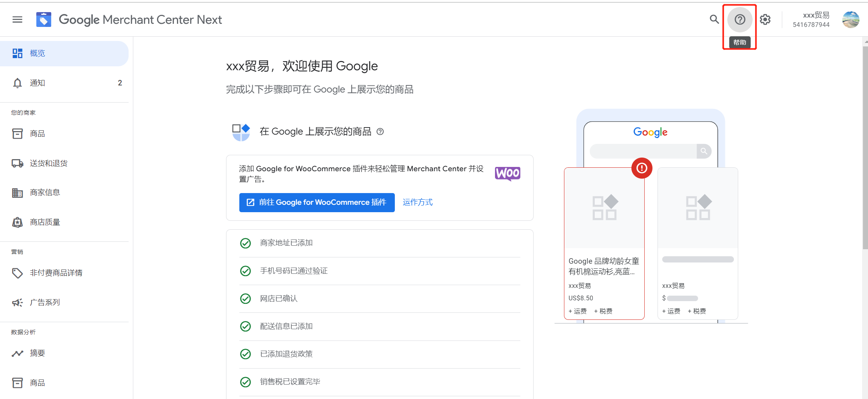
Task: Click the page vertical scrollbar
Action: (865, 148)
